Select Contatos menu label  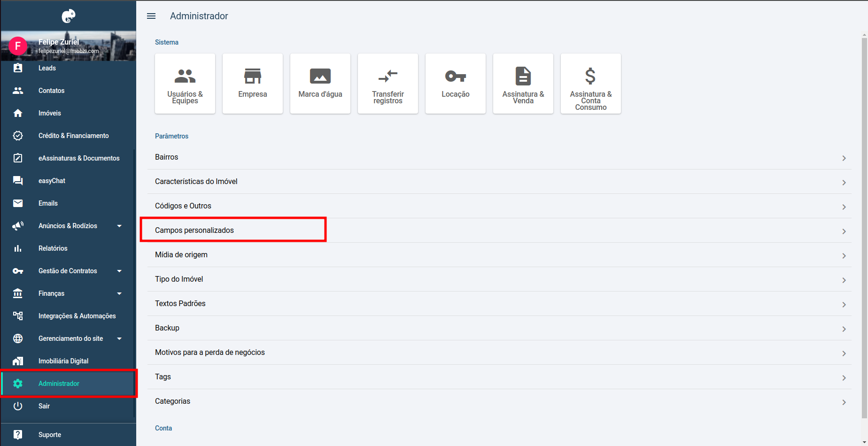click(51, 91)
